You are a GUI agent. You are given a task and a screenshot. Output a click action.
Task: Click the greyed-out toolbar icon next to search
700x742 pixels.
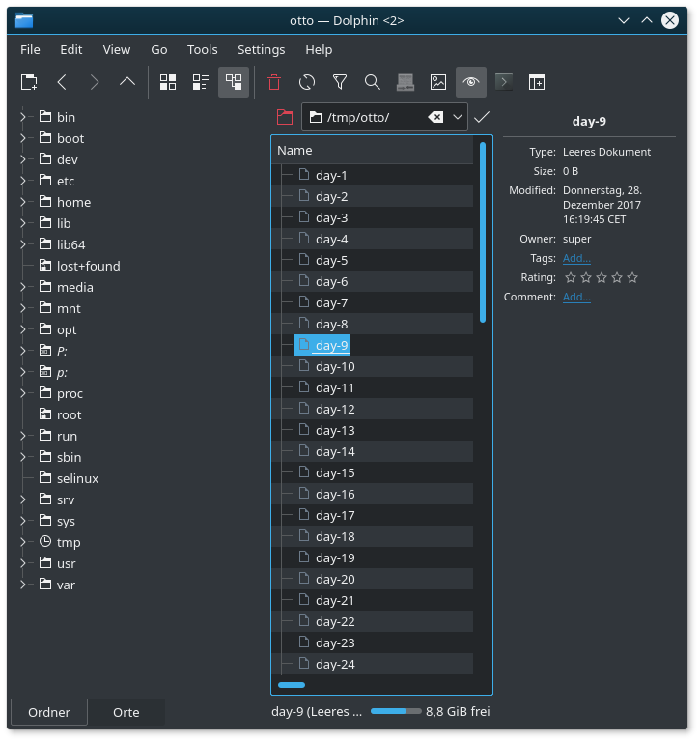click(x=406, y=82)
